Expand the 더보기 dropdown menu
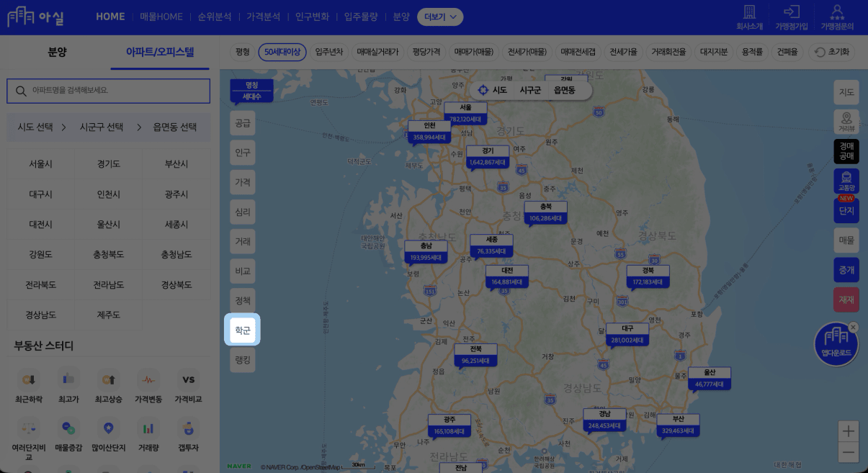 click(440, 17)
